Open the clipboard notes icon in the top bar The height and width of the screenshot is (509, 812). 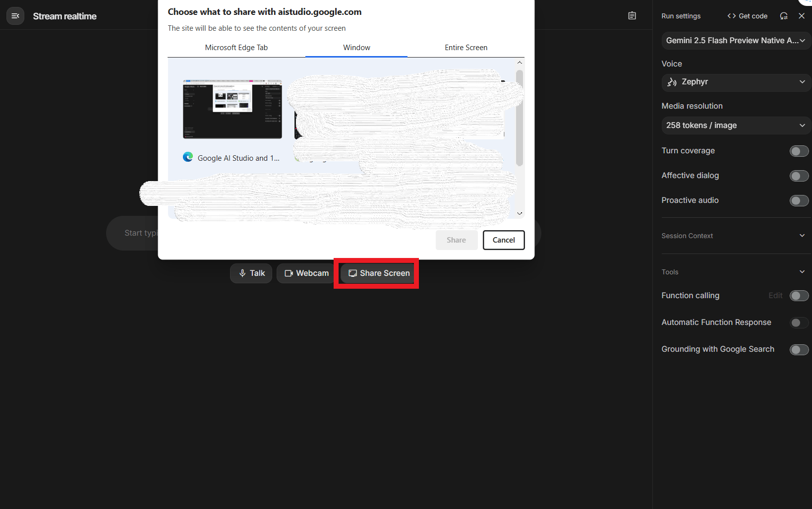pyautogui.click(x=632, y=16)
